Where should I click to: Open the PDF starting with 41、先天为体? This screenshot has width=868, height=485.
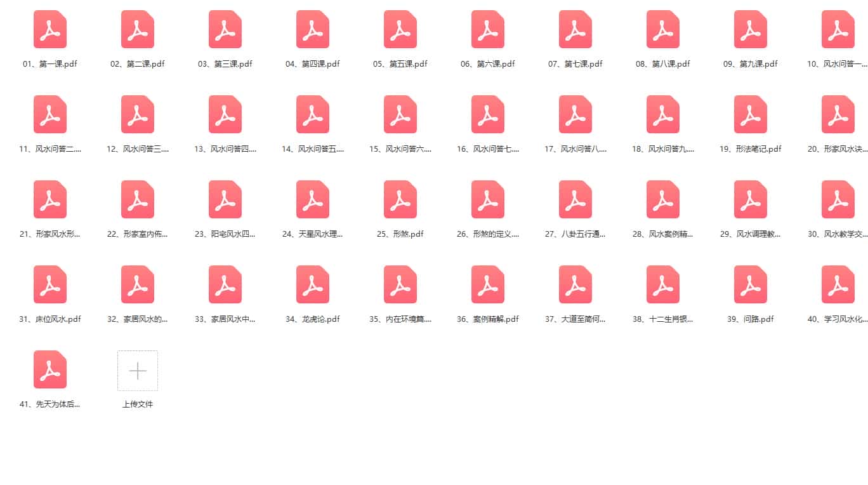coord(50,369)
